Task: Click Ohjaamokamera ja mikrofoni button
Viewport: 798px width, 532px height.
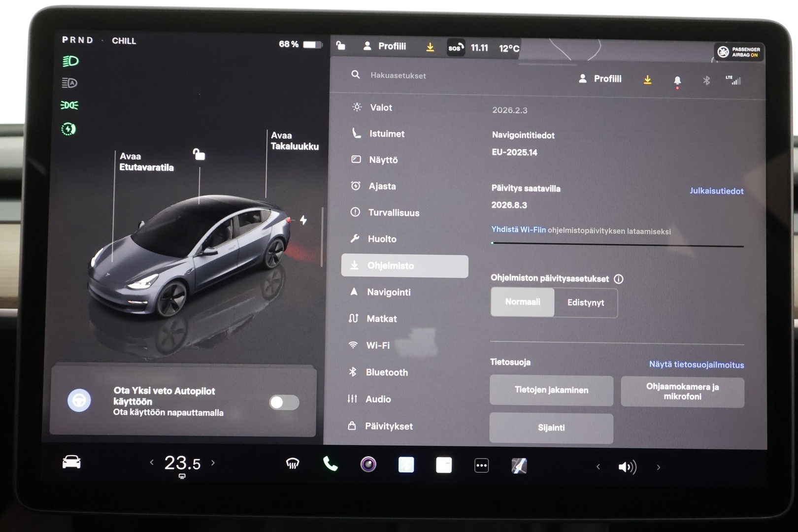Action: point(682,392)
